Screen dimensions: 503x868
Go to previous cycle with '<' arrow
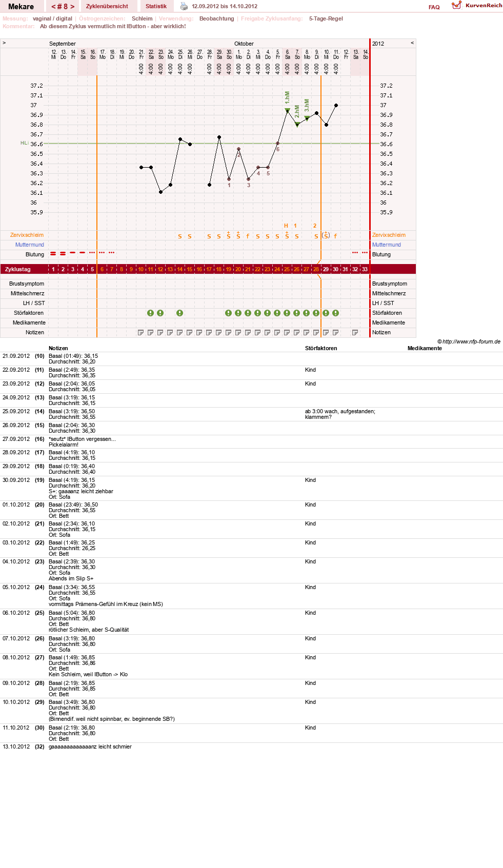(53, 7)
